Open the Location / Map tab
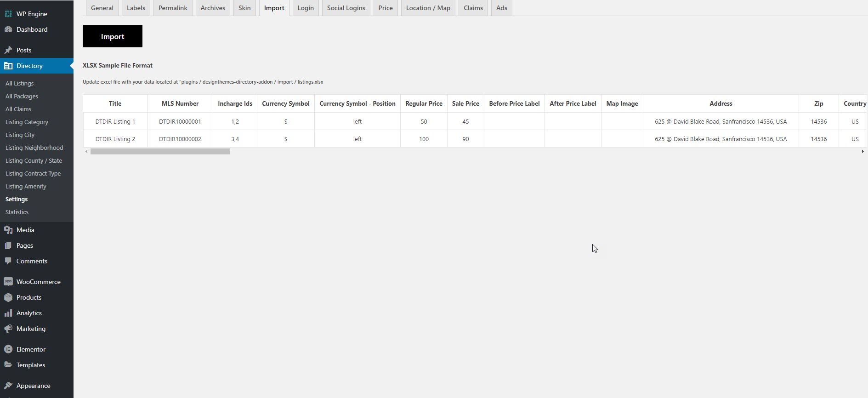 click(x=428, y=8)
